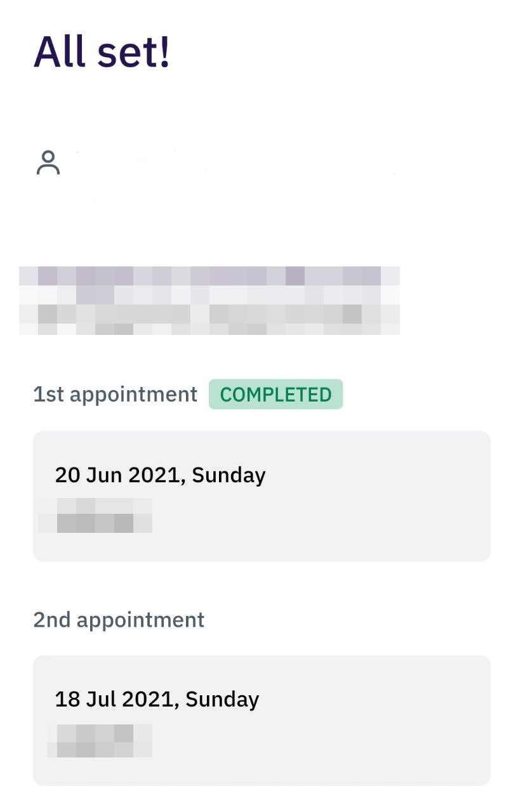Click the hidden name beside the person icon
Viewport: 523px width, 812px height.
point(235,164)
